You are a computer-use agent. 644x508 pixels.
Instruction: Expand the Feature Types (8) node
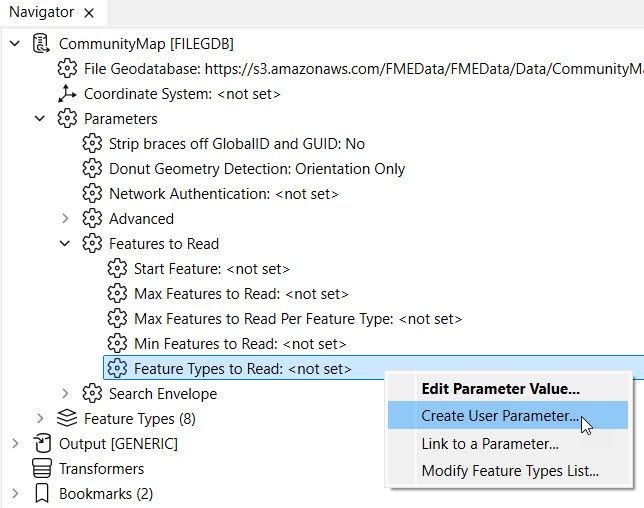point(40,419)
